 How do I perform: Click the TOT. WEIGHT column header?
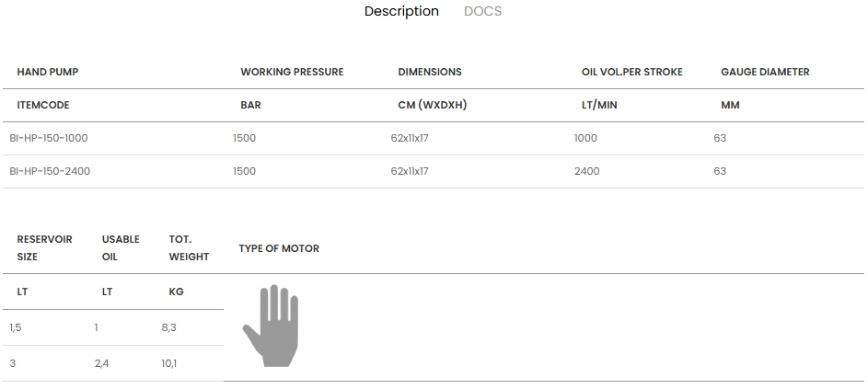pos(189,247)
